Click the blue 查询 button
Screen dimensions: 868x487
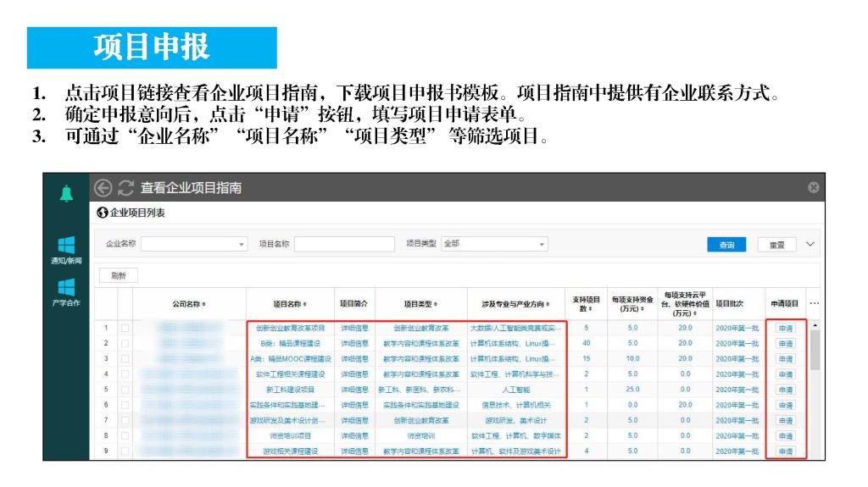click(x=727, y=245)
